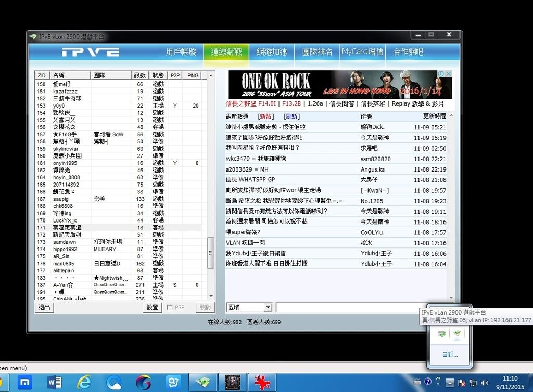Click the 刷新 refresh link
533x392 pixels.
(x=292, y=116)
